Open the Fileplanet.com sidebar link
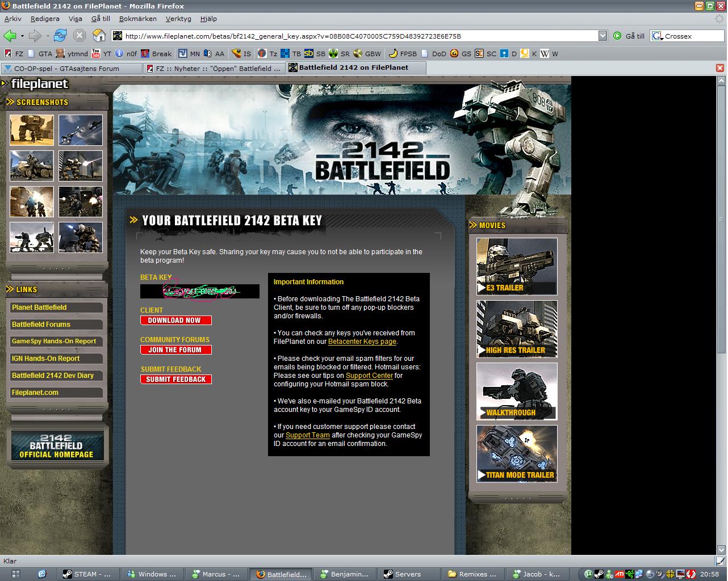 (x=56, y=393)
